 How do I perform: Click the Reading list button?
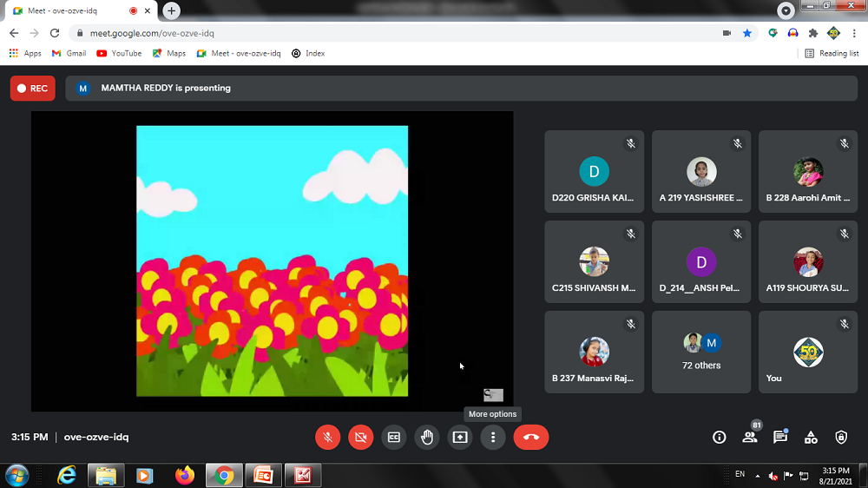(x=832, y=53)
